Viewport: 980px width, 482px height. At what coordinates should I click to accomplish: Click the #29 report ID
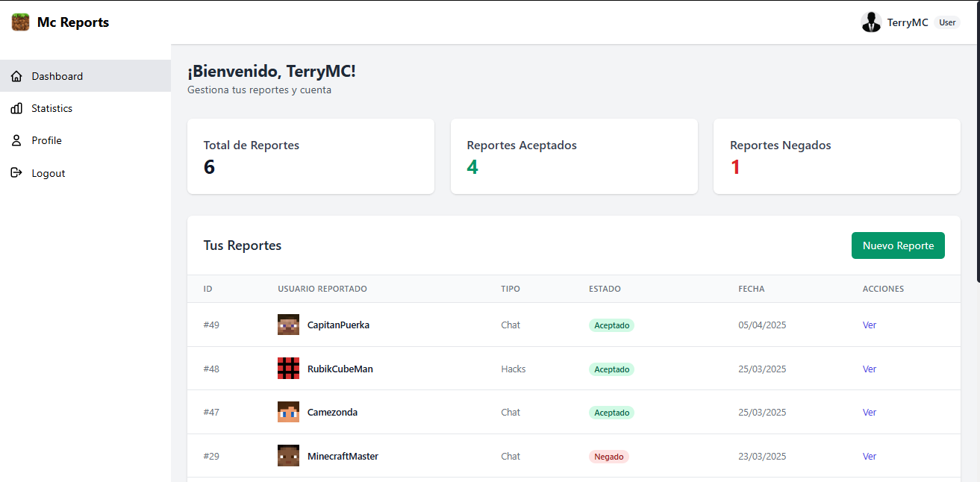click(211, 456)
